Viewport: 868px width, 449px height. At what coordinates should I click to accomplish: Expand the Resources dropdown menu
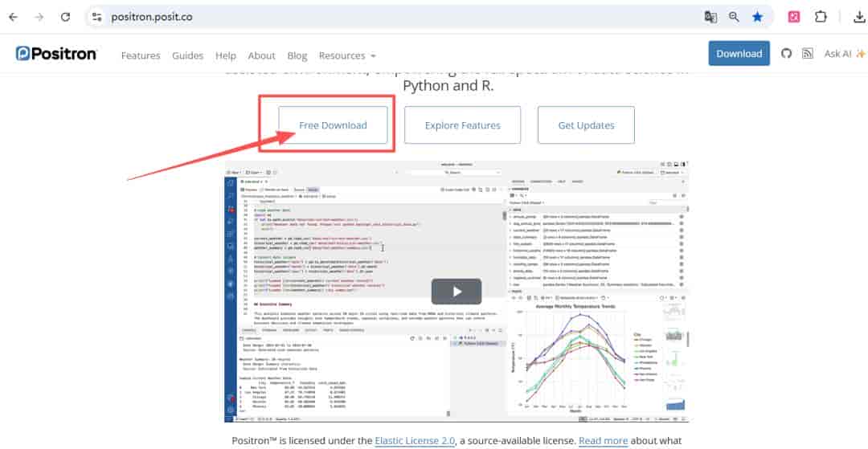pyautogui.click(x=347, y=56)
